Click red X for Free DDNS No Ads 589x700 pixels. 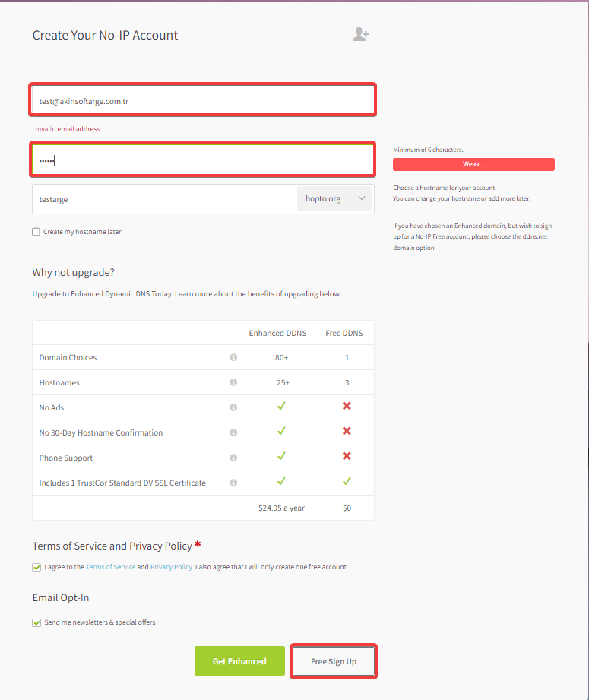(x=347, y=406)
